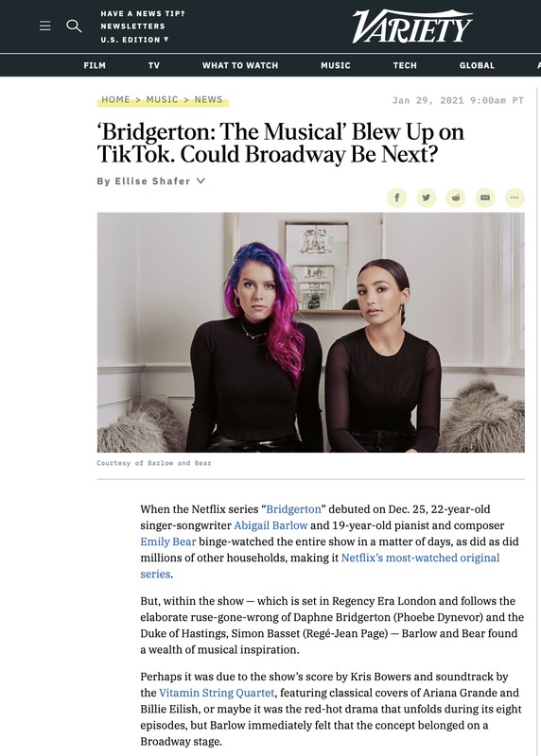Open the Music menu section
The image size is (541, 756).
point(336,65)
